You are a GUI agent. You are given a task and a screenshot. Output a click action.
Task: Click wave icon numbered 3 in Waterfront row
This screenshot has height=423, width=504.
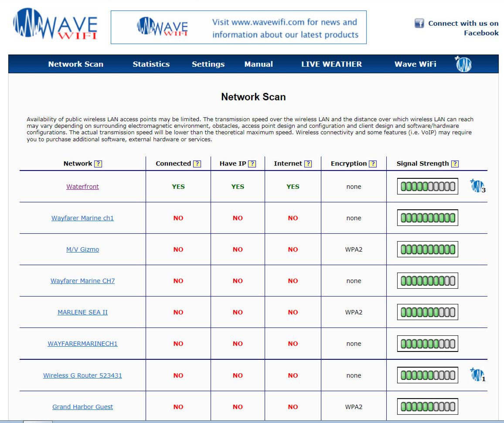tap(478, 186)
